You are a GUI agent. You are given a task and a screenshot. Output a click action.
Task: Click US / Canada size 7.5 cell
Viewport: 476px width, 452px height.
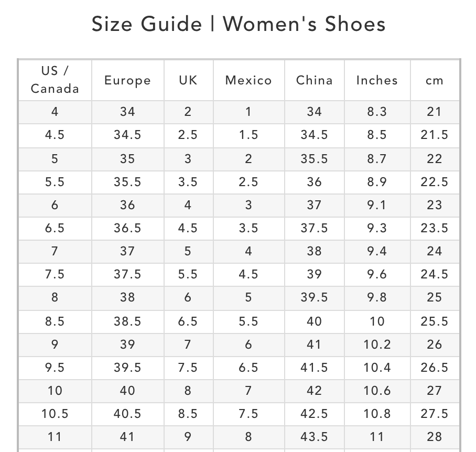(x=55, y=274)
